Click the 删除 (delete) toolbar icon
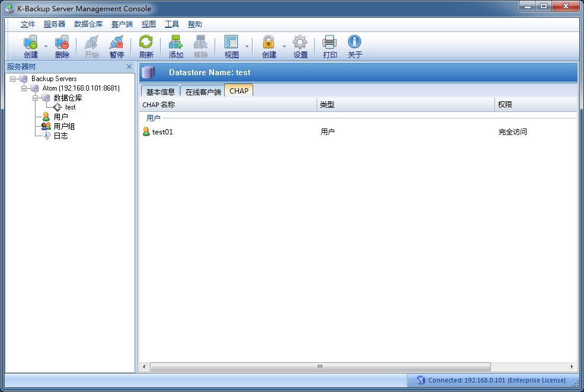The image size is (584, 392). (62, 47)
